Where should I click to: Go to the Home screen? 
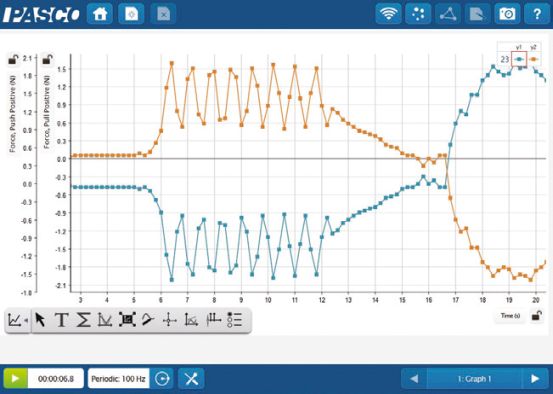tap(99, 14)
